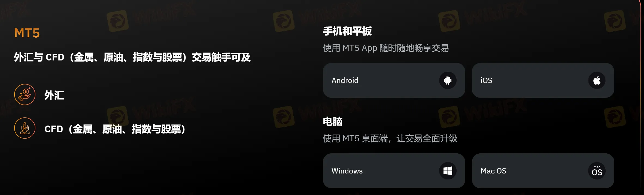Click the mac OS circular icon
The image size is (644, 195).
point(597,171)
